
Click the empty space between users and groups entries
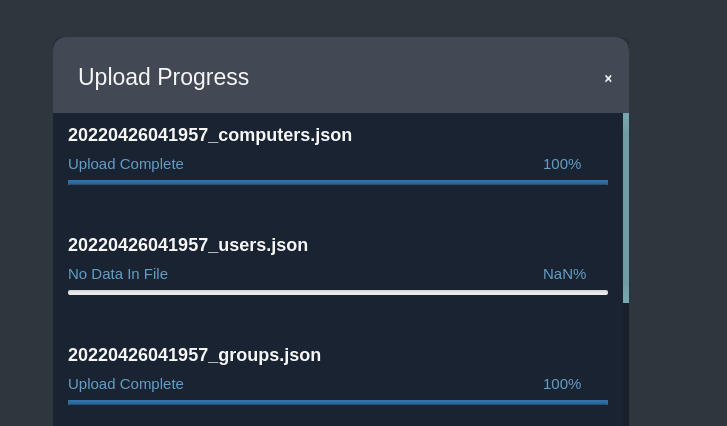tap(338, 320)
